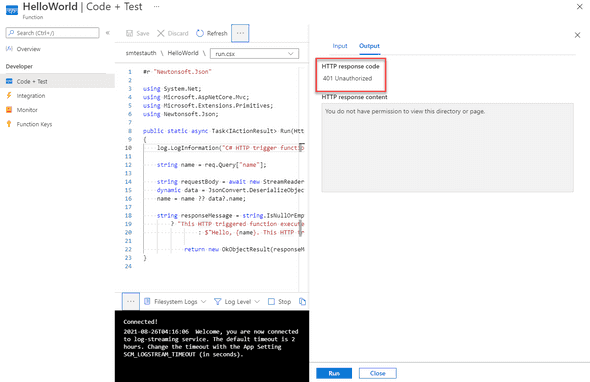
Task: Click the 401 Unauthorized response code
Action: 347,78
